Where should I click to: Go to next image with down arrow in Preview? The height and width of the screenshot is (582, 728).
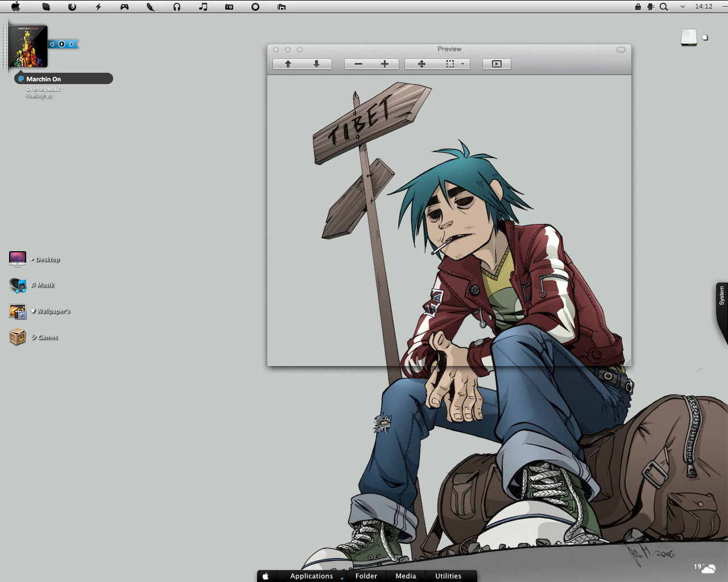point(317,64)
